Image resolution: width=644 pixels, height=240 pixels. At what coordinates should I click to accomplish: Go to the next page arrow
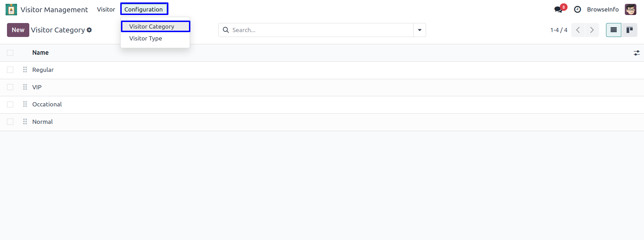(x=592, y=30)
